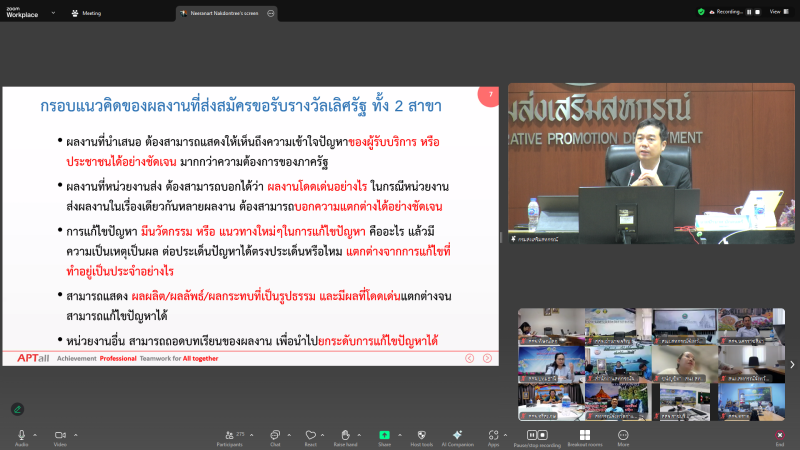The image size is (800, 450).
Task: Open video options arrow next to Video
Action: [75, 435]
